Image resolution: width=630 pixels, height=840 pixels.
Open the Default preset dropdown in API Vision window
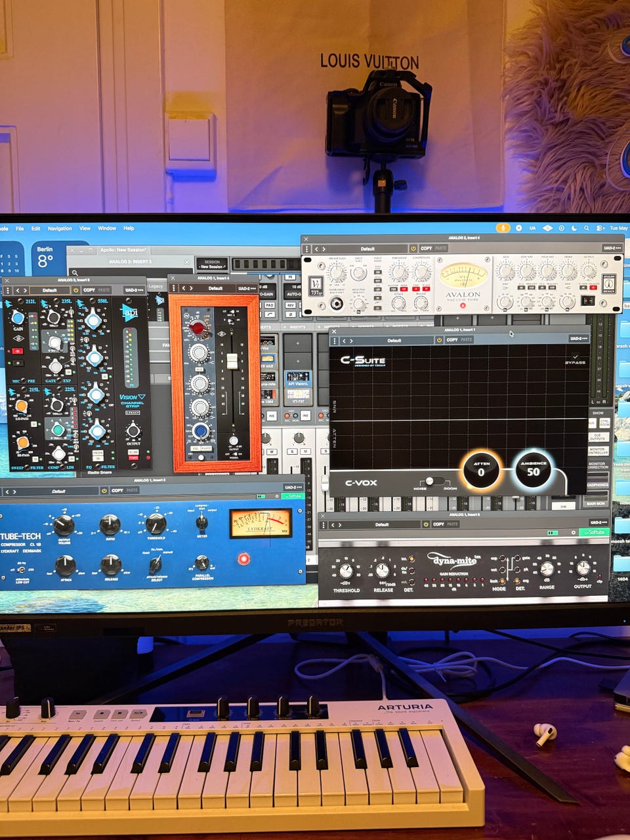[x=50, y=290]
